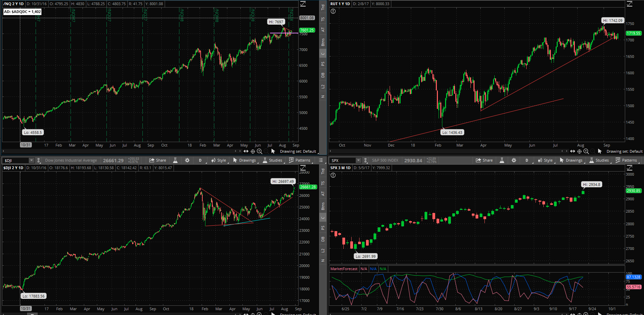This screenshot has width=644, height=315.
Task: Click the SPX symbol input field
Action: 343,160
